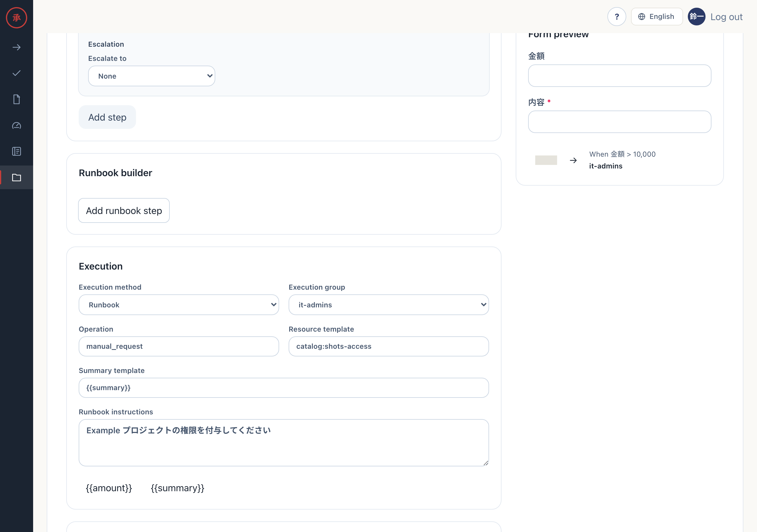Insert the {{summary}} variable chip below instructions
The image size is (757, 532).
pos(177,488)
